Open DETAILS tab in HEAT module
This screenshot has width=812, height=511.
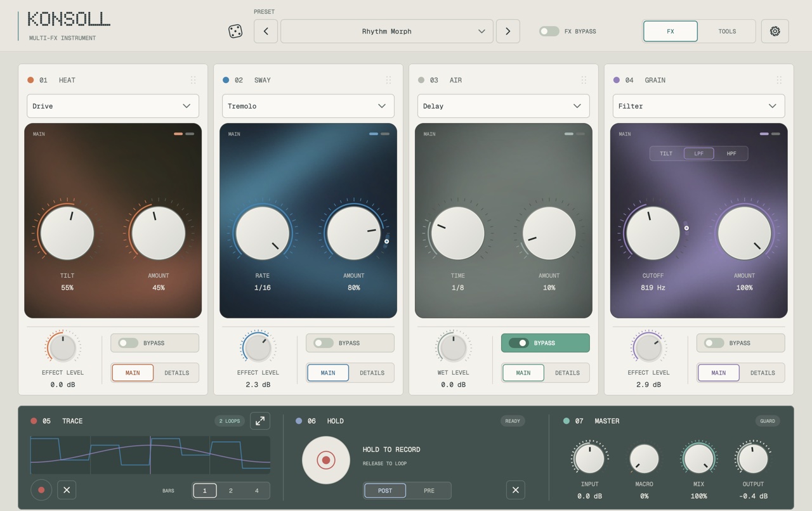(x=177, y=373)
